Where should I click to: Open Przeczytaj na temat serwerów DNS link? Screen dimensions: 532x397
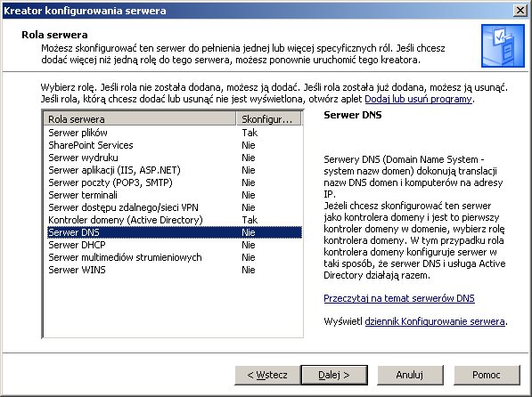399,298
